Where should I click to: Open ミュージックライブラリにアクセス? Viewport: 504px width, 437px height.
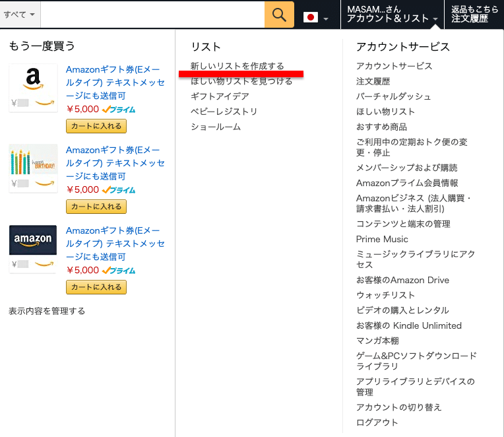416,259
